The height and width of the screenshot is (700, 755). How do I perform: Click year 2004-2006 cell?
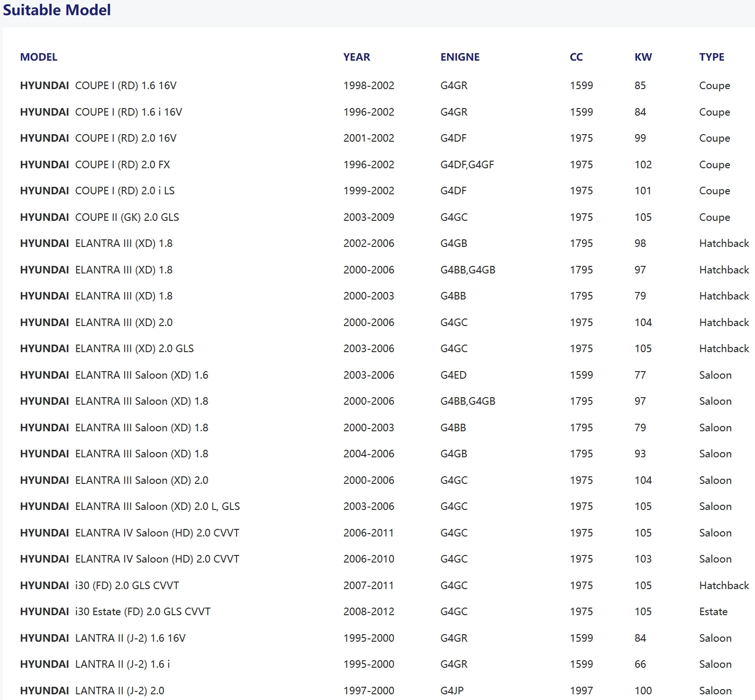[369, 454]
